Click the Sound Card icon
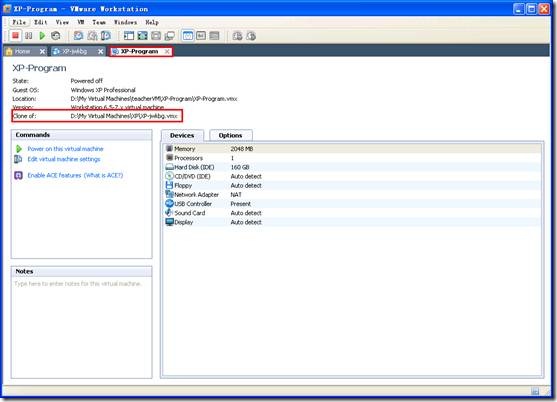557x402 pixels. 169,213
